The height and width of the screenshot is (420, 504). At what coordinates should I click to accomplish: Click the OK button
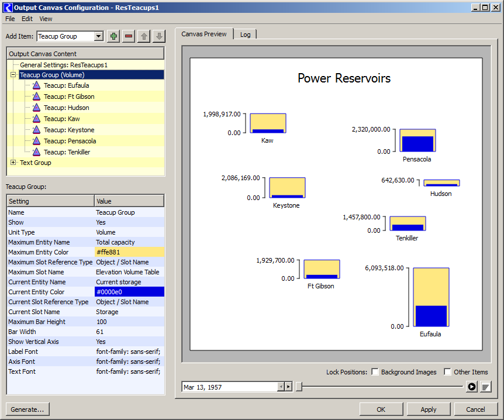(x=381, y=409)
